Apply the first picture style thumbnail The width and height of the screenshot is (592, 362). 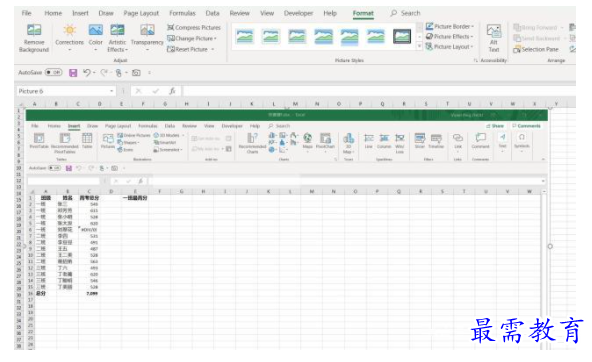pyautogui.click(x=245, y=37)
